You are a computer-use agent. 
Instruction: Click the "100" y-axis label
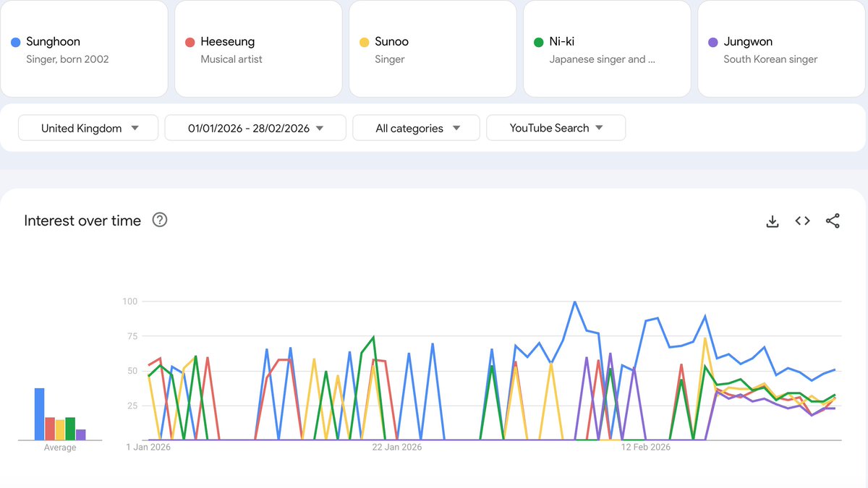tap(129, 301)
